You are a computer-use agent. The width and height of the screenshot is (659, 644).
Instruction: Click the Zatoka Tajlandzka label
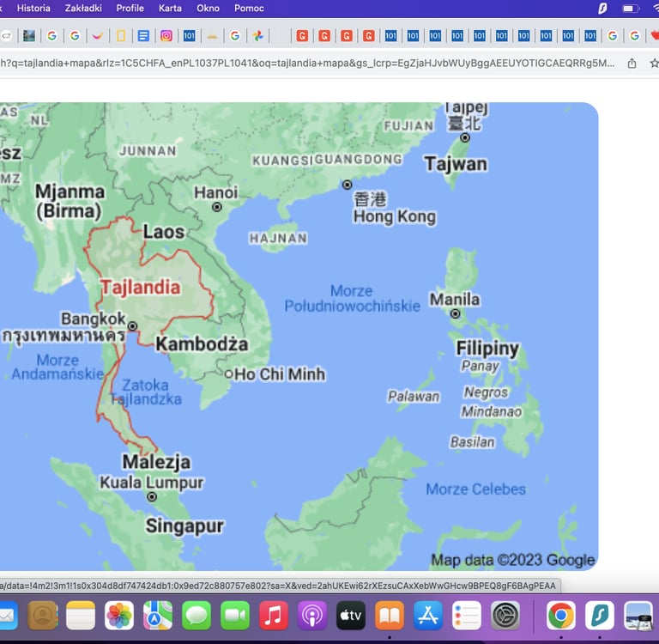[145, 392]
